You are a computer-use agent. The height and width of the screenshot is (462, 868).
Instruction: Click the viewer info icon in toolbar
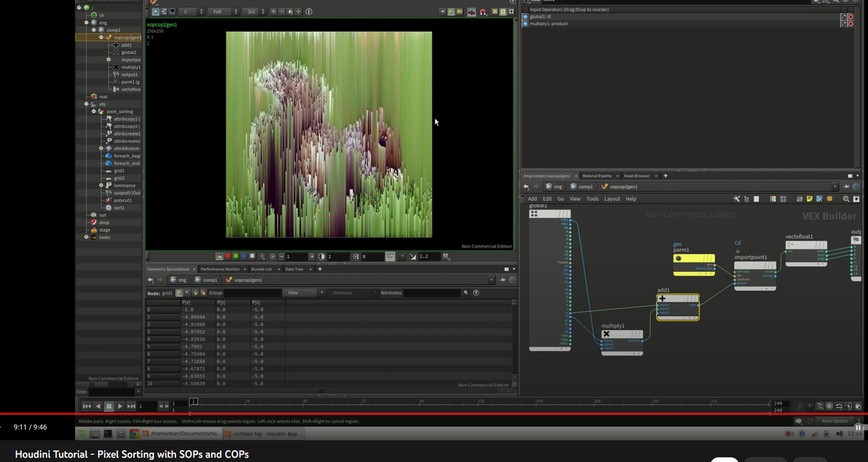309,12
